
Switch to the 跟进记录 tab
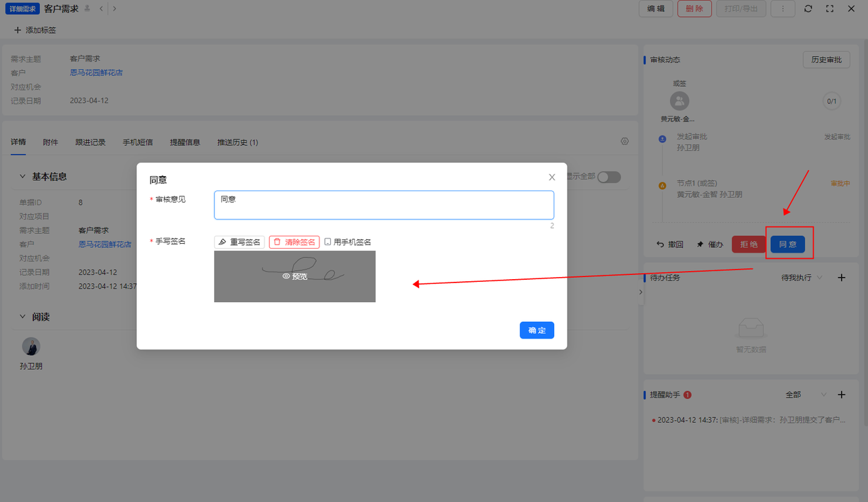pyautogui.click(x=90, y=142)
